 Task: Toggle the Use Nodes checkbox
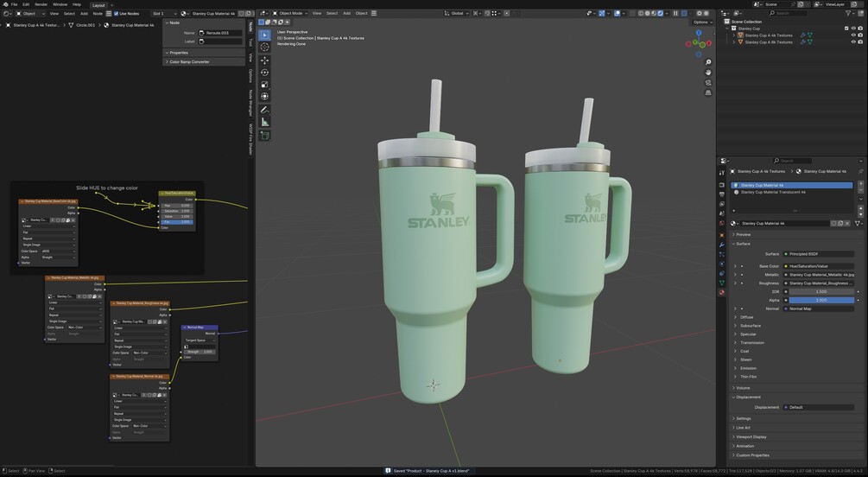pos(117,14)
